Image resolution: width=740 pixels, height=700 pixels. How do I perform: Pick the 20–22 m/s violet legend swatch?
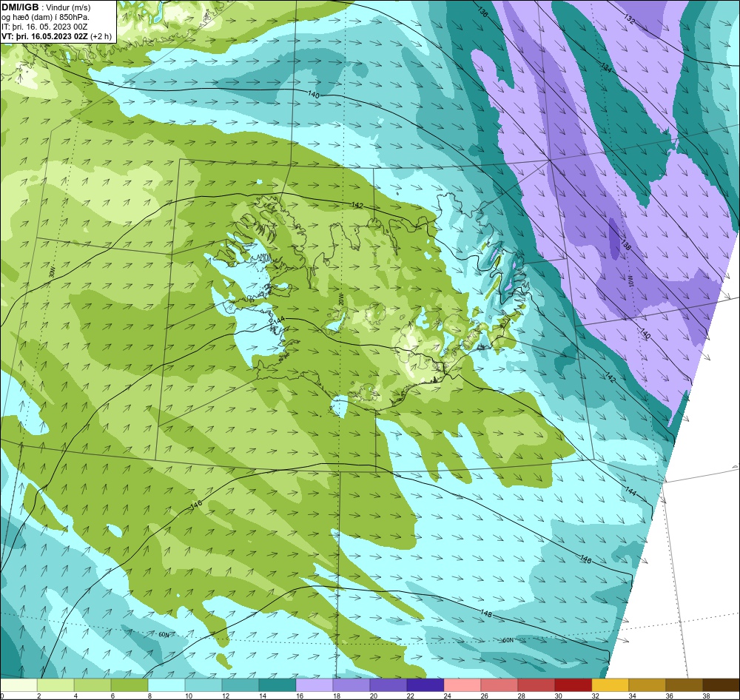point(388,685)
